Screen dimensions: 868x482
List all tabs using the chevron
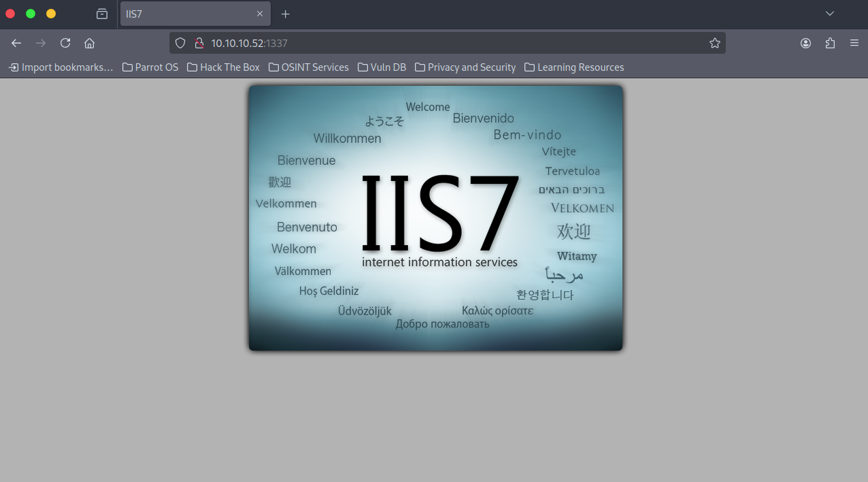[x=830, y=14]
